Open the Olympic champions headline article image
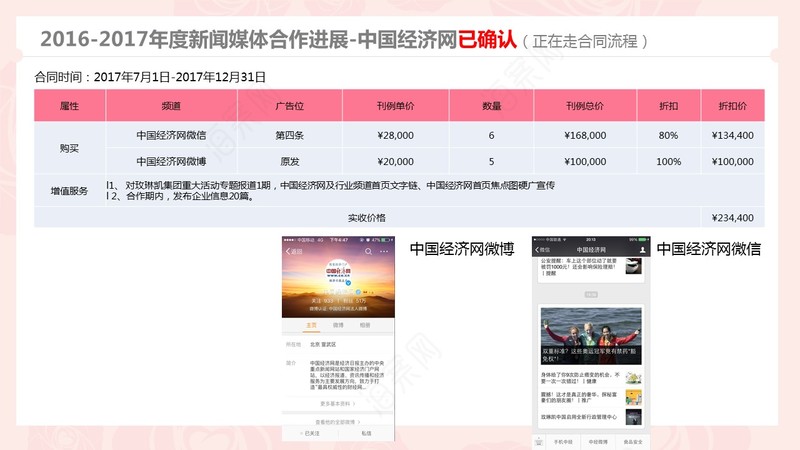The width and height of the screenshot is (800, 450). [x=591, y=335]
